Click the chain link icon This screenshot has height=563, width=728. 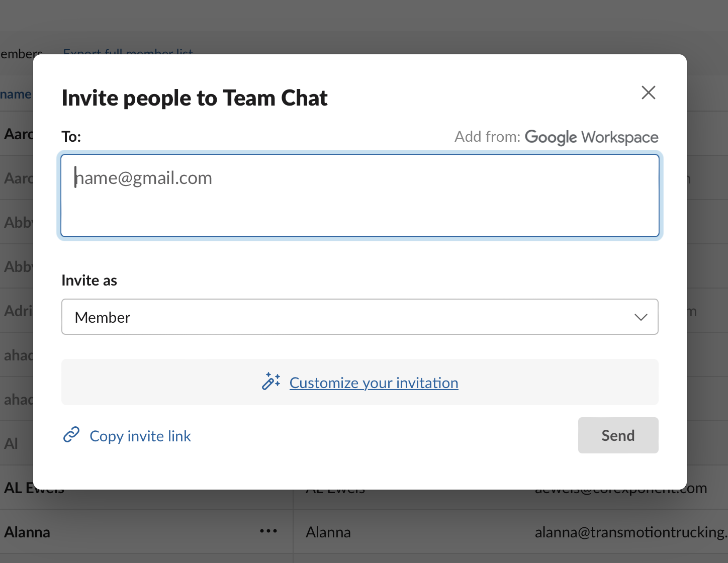tap(71, 435)
